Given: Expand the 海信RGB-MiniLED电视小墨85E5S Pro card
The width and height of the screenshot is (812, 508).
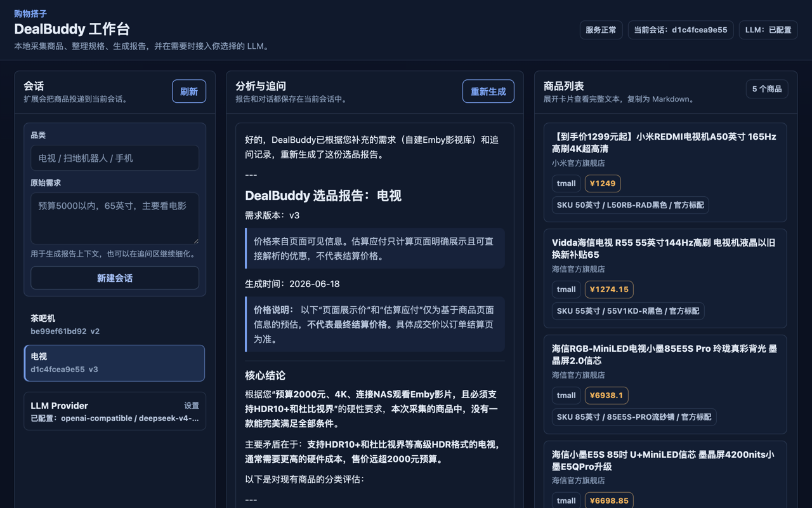Looking at the screenshot, I should pyautogui.click(x=665, y=385).
